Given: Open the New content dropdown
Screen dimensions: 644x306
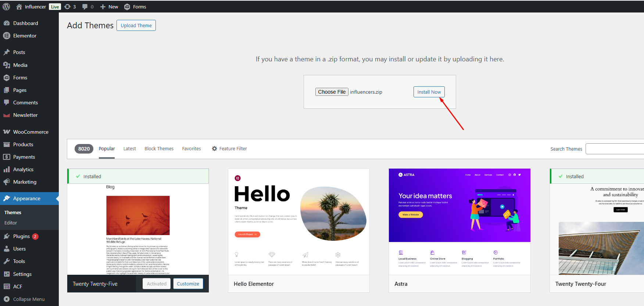Looking at the screenshot, I should point(109,7).
